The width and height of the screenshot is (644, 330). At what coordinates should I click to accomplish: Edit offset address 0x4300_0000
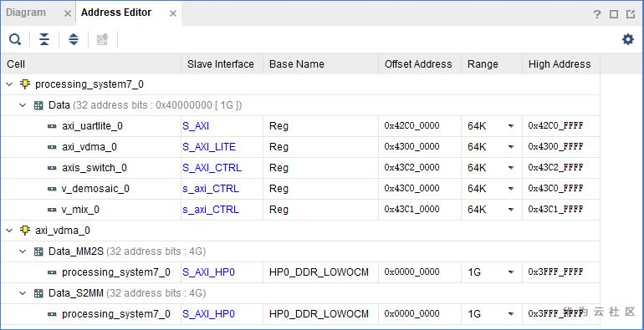coord(412,146)
